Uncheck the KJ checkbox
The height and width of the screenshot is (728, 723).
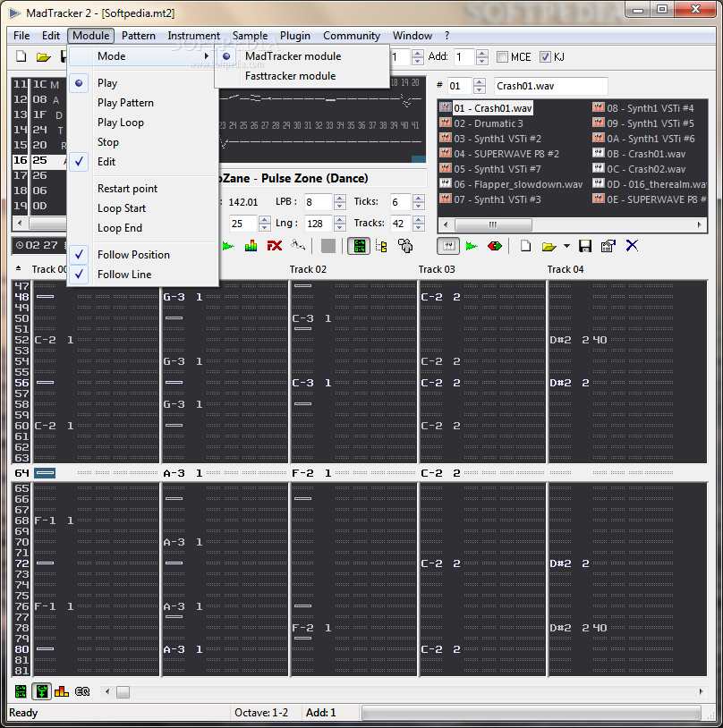(546, 57)
